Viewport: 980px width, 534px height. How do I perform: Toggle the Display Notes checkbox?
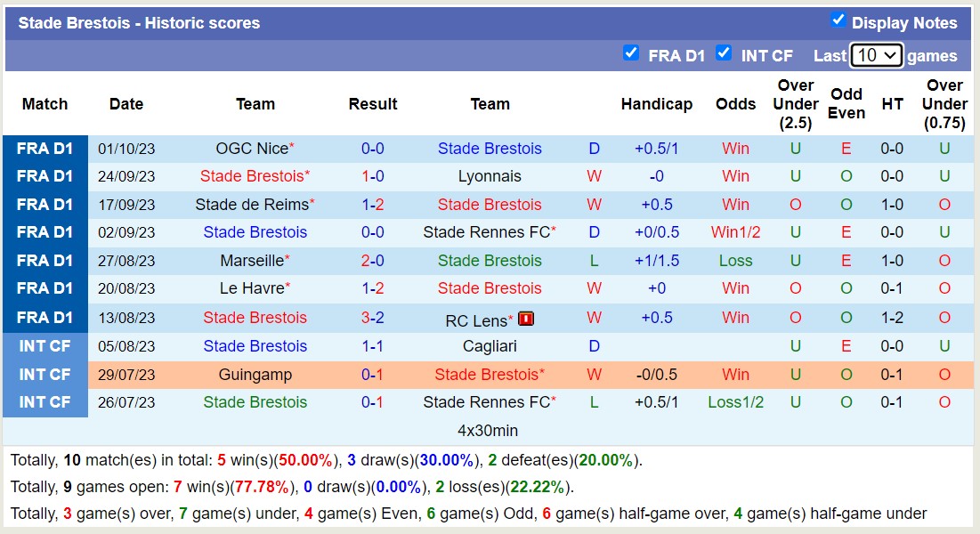pos(838,20)
